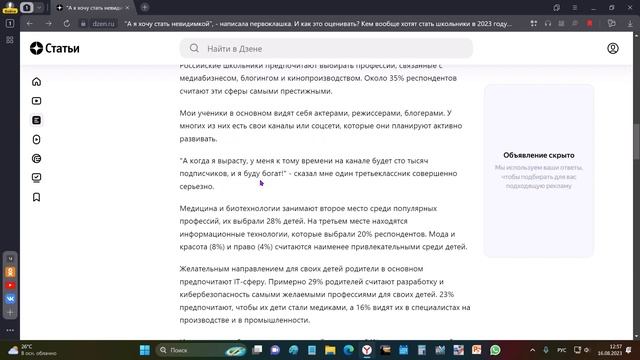Open the browser hamburger menu
Screen dimensions: 640x360
574,8
